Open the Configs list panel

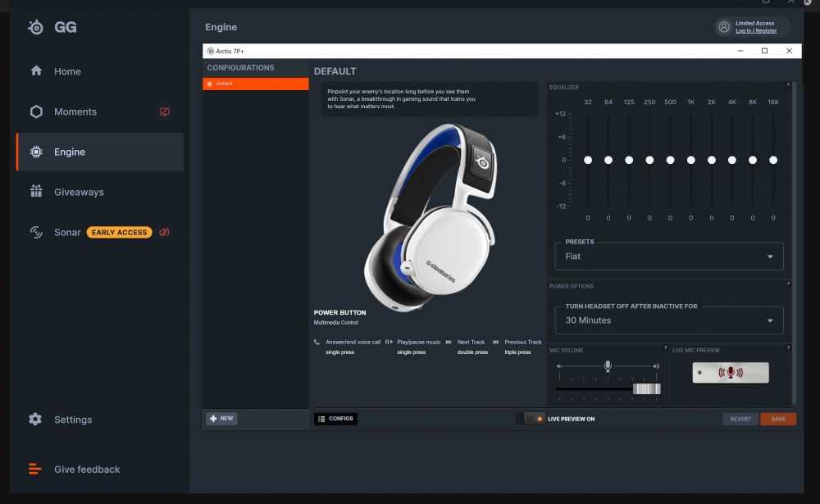[335, 419]
